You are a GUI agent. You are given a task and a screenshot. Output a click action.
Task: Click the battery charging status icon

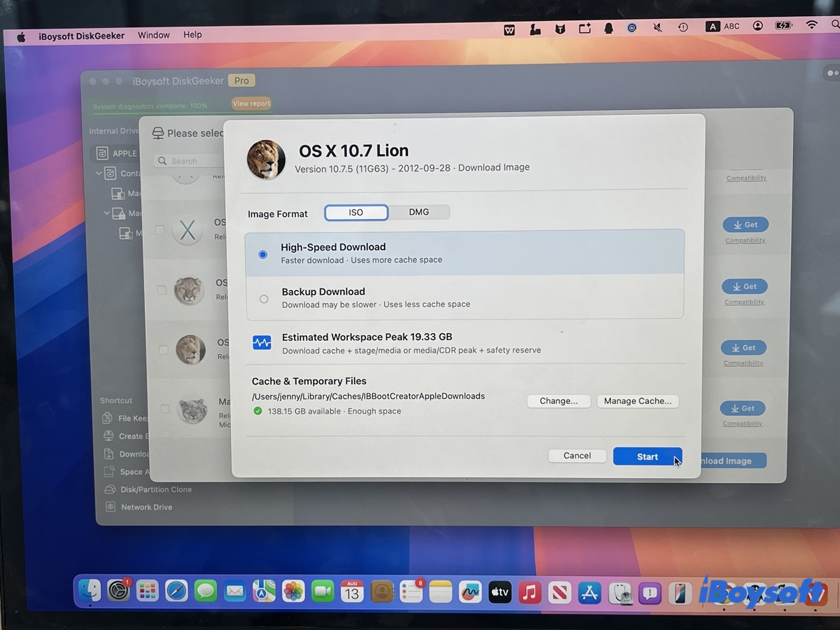point(783,25)
